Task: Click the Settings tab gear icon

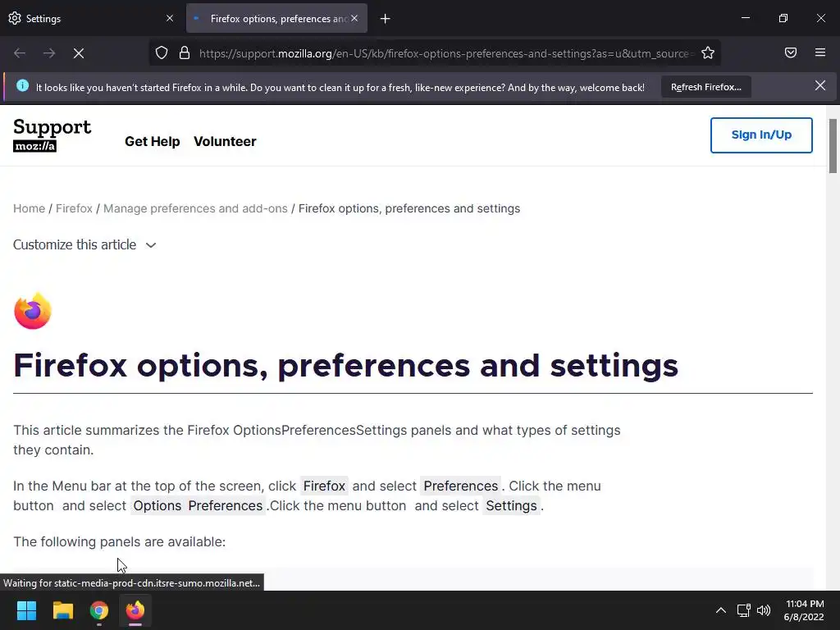Action: [x=15, y=18]
